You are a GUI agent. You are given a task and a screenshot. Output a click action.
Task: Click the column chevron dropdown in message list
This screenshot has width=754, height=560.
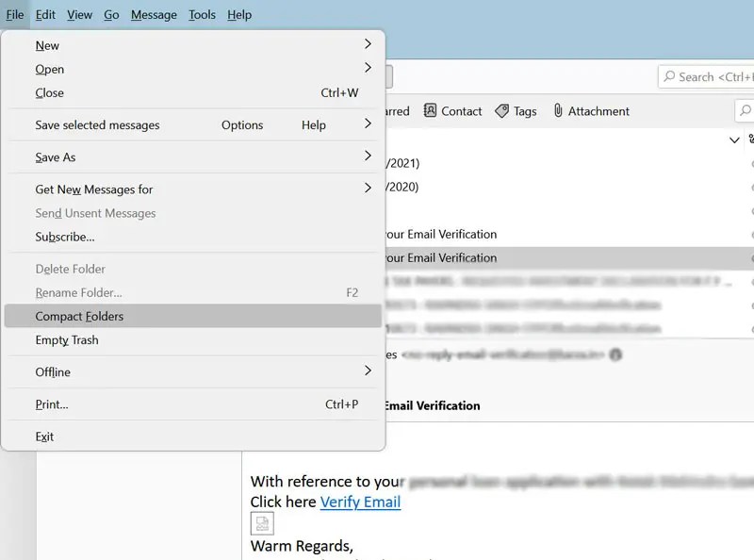(734, 140)
